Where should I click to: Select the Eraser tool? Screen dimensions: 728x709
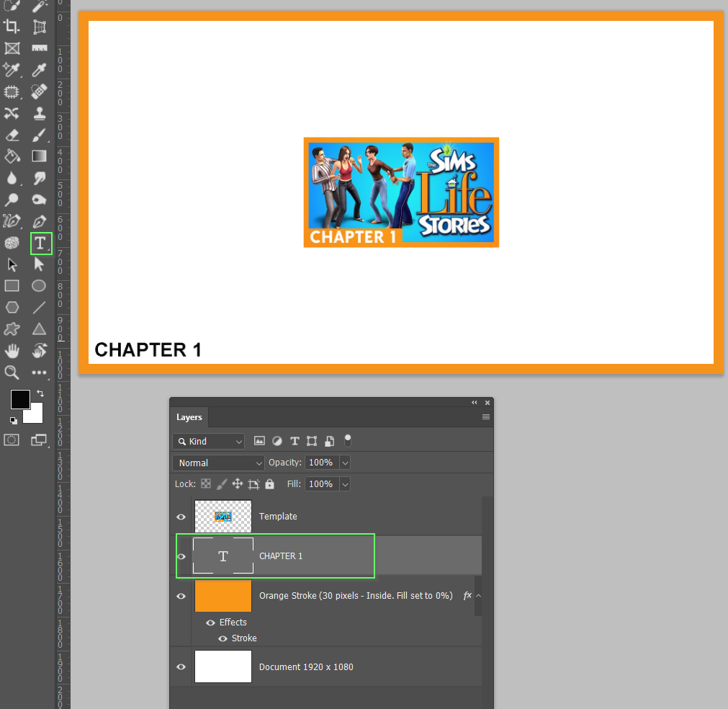pyautogui.click(x=12, y=135)
